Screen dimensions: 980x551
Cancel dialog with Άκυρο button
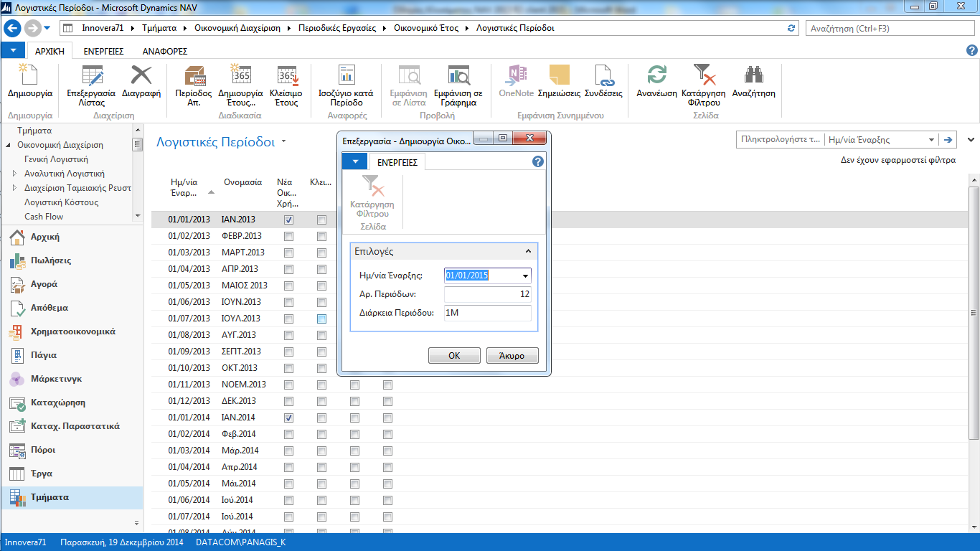pos(512,356)
